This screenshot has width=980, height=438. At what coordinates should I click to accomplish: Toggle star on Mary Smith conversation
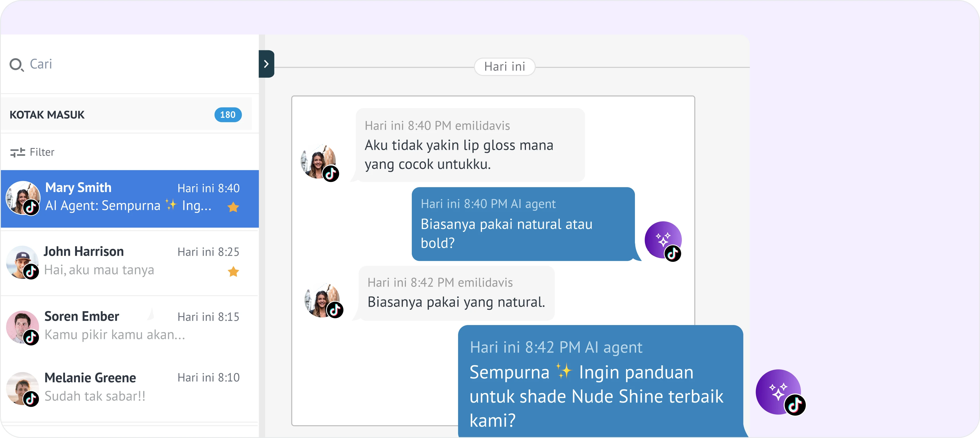[233, 207]
